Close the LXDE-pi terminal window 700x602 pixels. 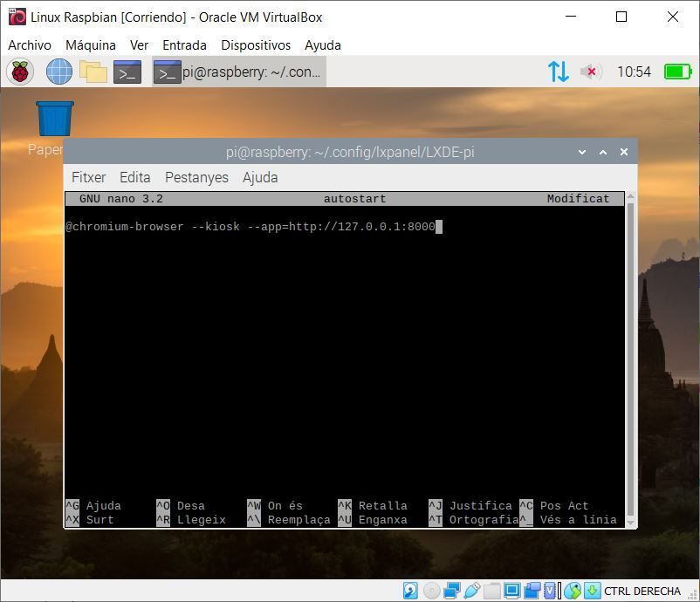624,152
